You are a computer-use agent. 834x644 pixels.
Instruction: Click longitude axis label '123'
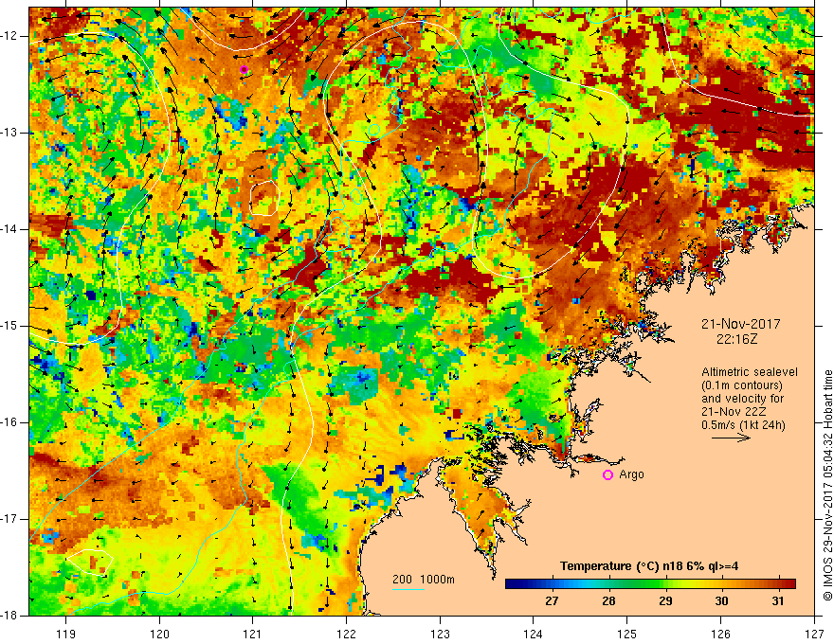click(x=440, y=634)
